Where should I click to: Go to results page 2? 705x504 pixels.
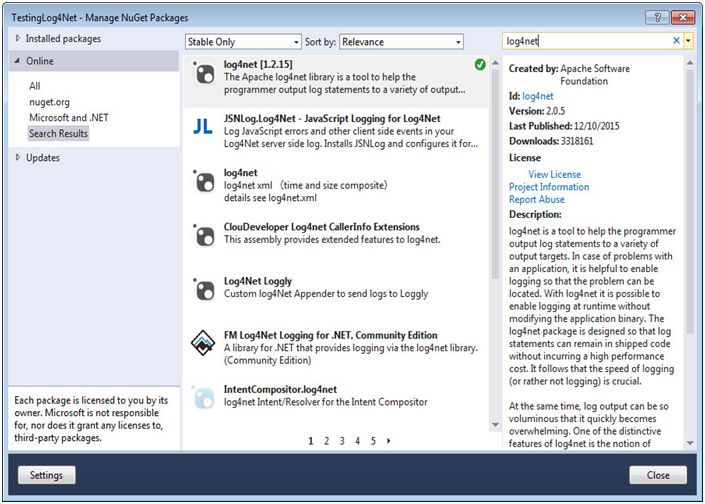[326, 441]
